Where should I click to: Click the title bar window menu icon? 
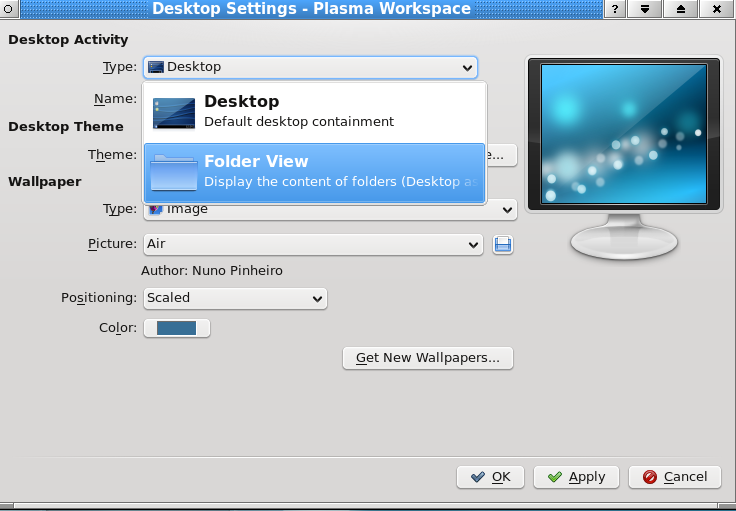(x=8, y=9)
